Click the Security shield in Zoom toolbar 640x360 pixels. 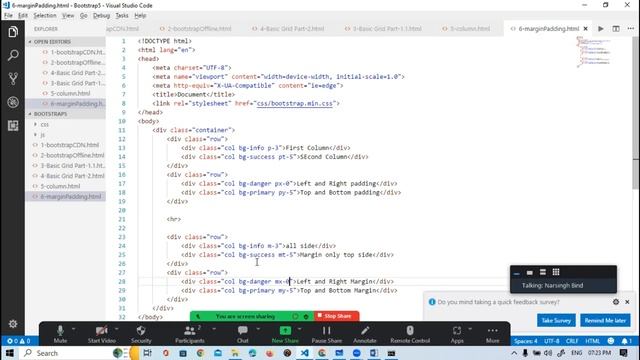141,334
